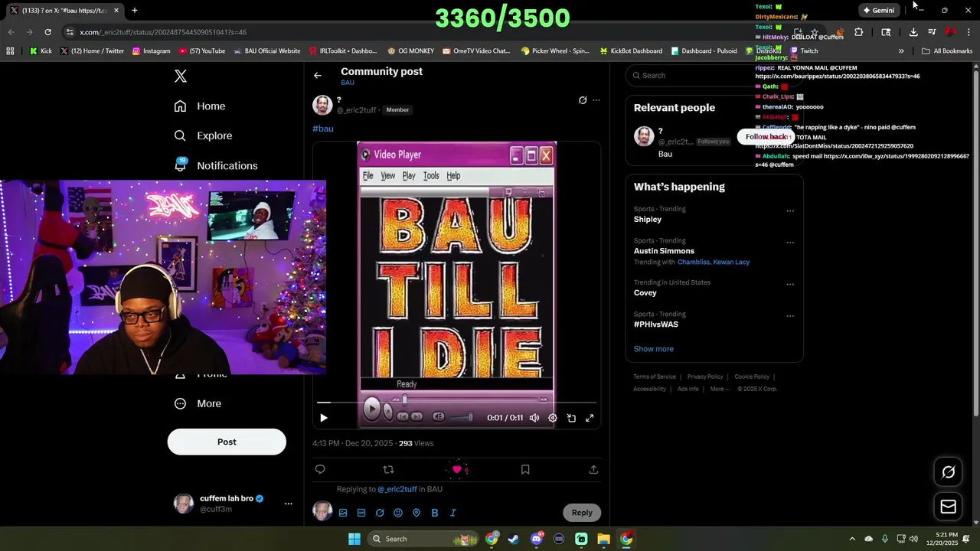Play the video with the play button
Screen dimensions: 980x551
324,418
